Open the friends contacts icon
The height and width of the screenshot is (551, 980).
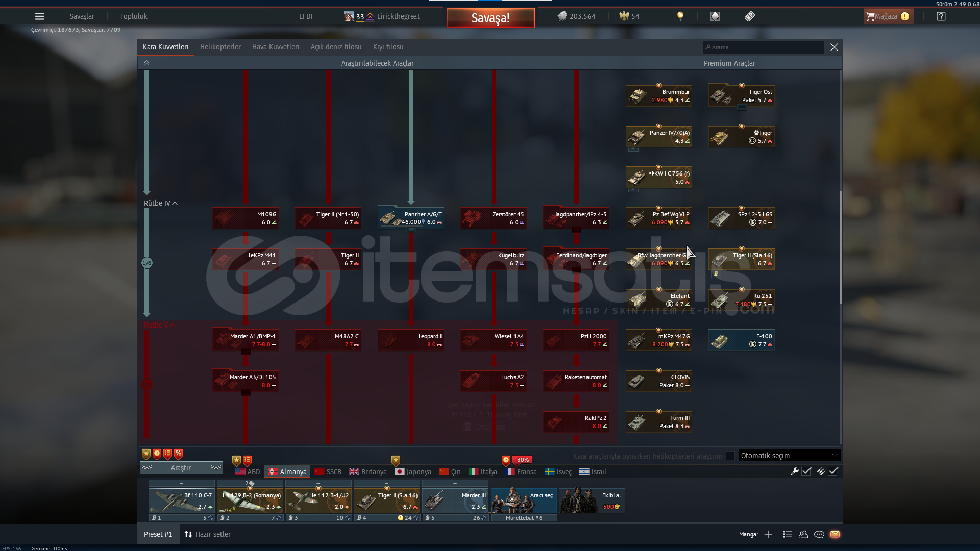point(803,534)
